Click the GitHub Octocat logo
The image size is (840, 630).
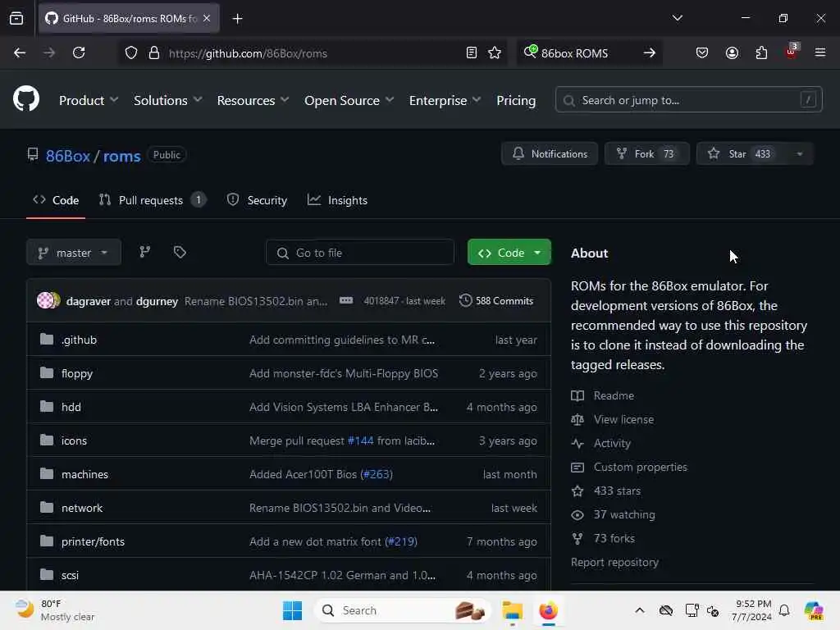click(26, 99)
